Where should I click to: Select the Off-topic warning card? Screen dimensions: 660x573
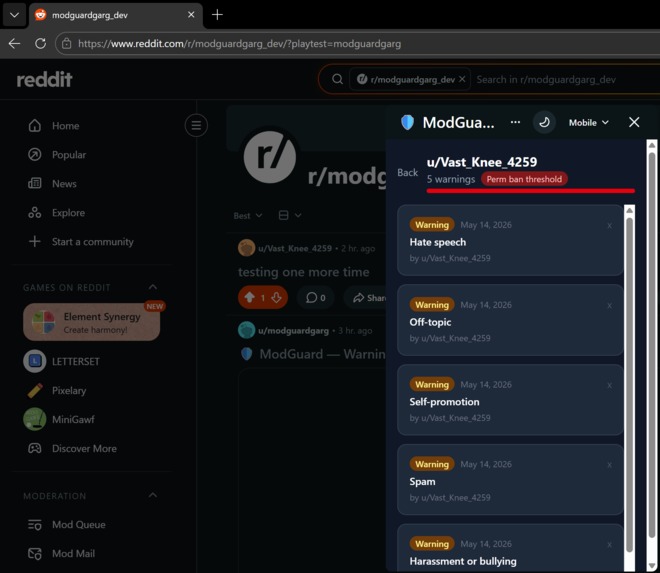point(511,320)
